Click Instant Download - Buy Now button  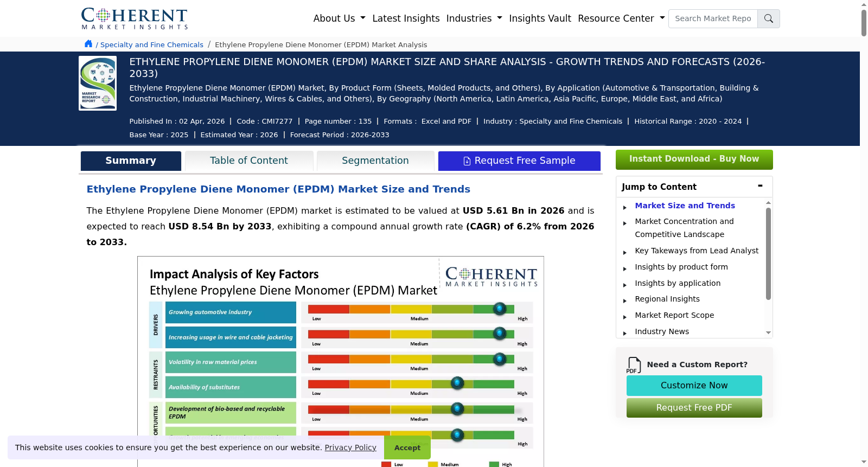point(694,159)
